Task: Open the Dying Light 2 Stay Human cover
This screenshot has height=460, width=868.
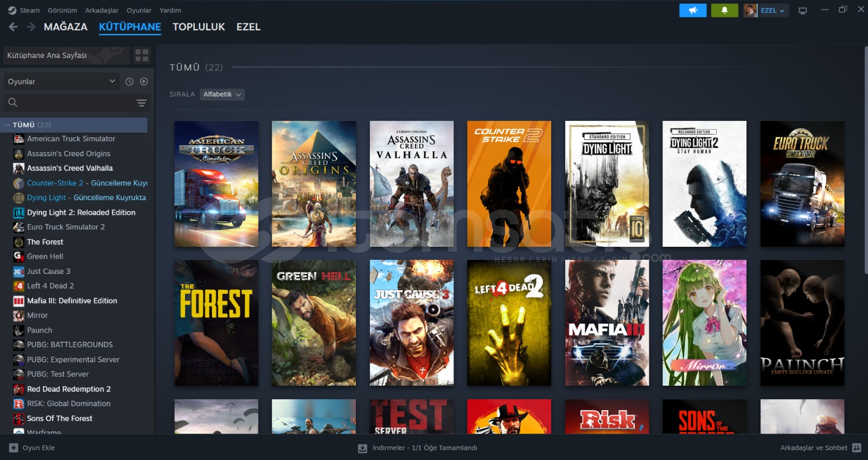Action: 705,184
